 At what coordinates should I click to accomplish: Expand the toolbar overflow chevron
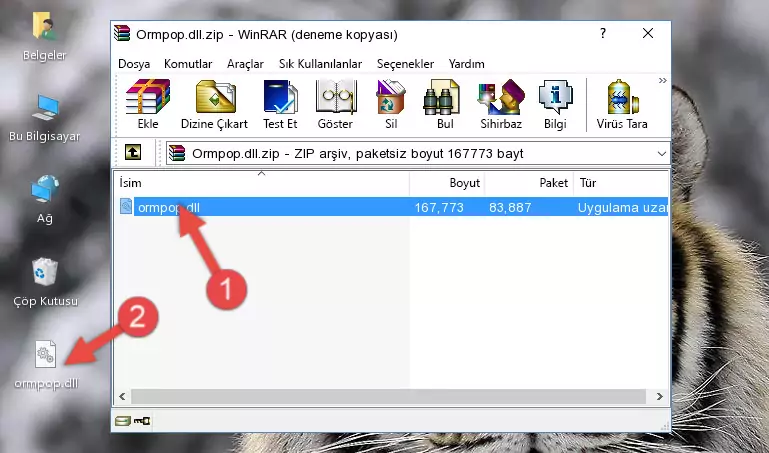[x=662, y=81]
